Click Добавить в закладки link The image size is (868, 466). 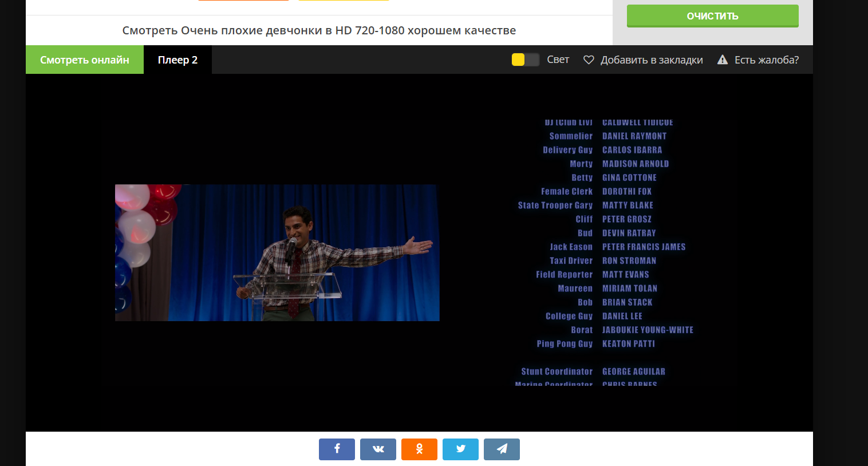click(x=652, y=60)
